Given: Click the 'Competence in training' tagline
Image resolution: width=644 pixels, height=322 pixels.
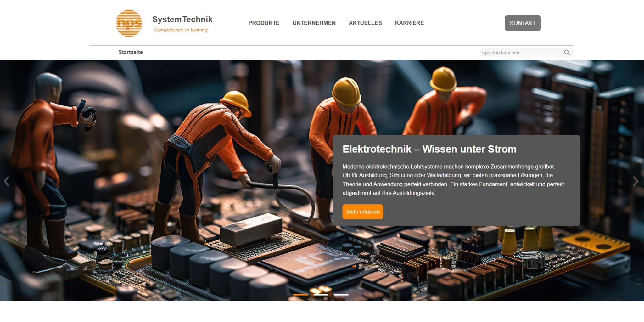Looking at the screenshot, I should [181, 30].
